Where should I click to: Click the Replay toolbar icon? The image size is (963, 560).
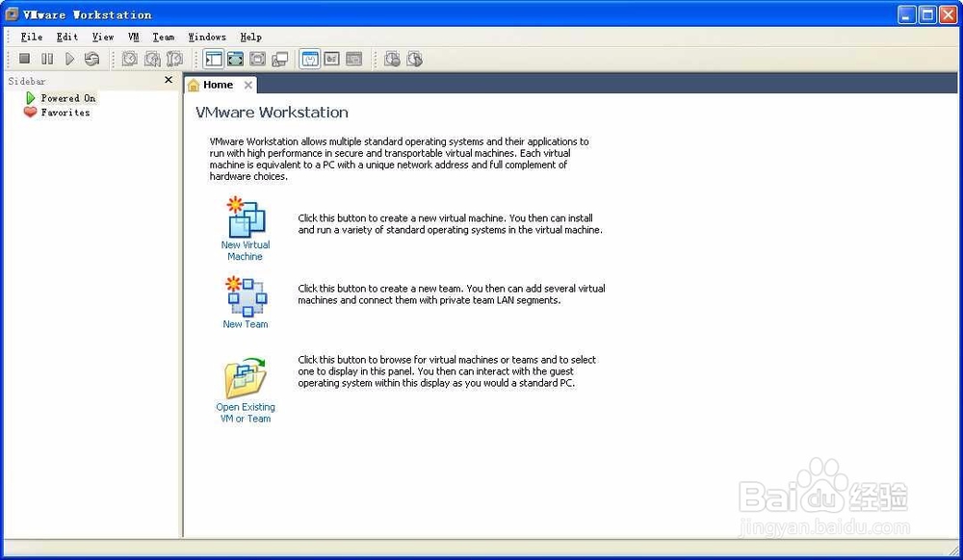[414, 59]
